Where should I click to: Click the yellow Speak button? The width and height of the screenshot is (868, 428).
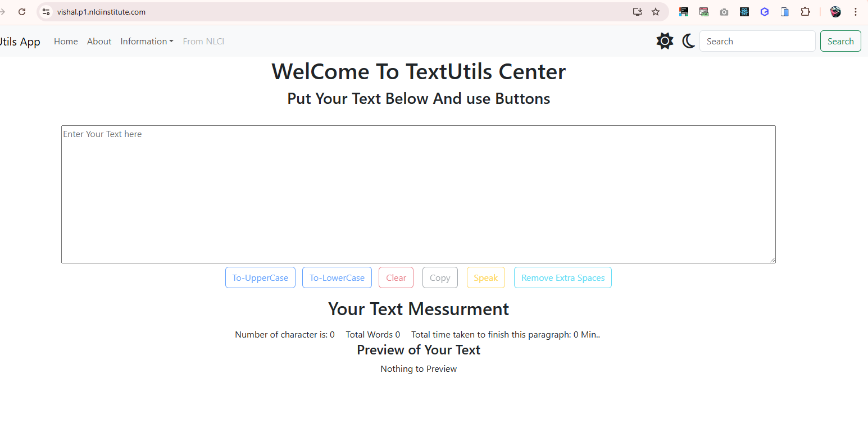pyautogui.click(x=486, y=277)
